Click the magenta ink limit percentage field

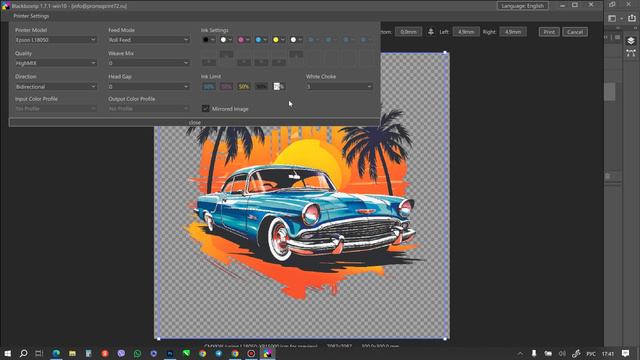[227, 87]
